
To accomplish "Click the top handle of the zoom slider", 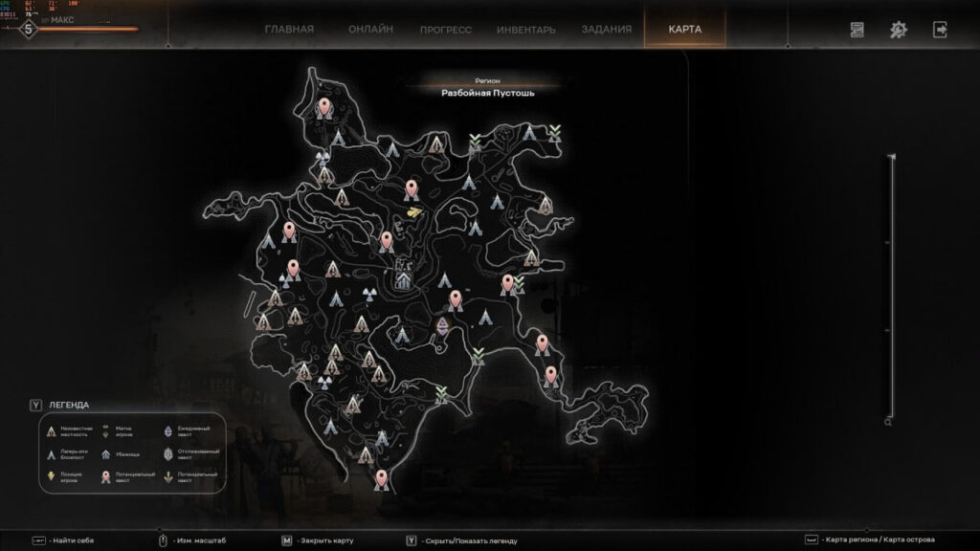I will [x=891, y=156].
